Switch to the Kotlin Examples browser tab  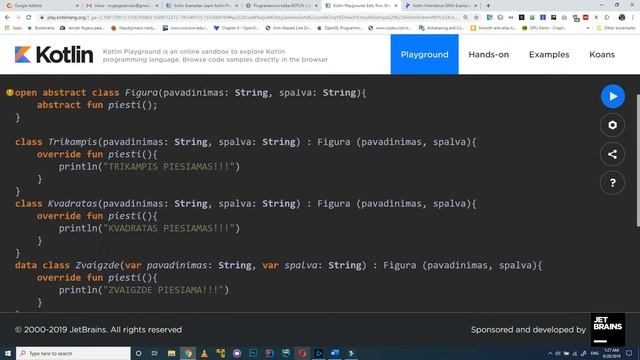point(202,6)
